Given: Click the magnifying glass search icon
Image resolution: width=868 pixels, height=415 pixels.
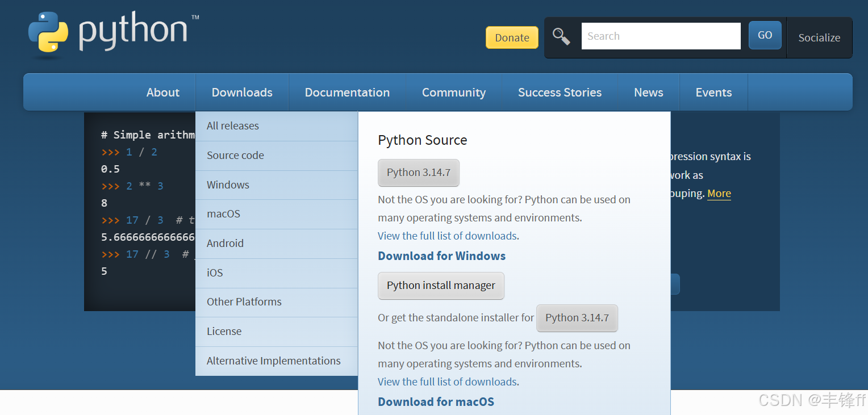Looking at the screenshot, I should pos(561,36).
